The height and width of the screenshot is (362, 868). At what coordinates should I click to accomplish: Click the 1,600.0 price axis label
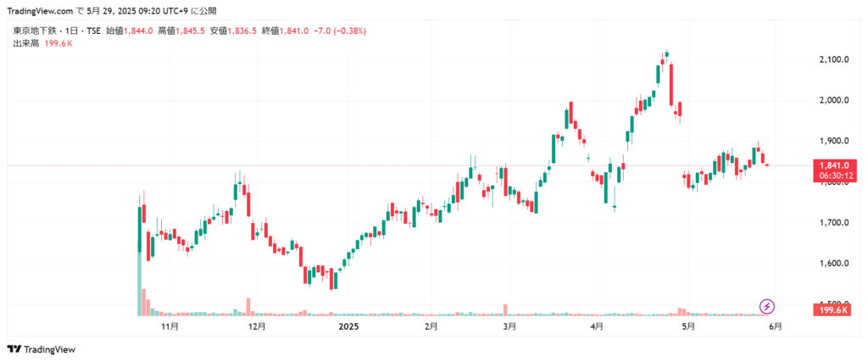[834, 264]
